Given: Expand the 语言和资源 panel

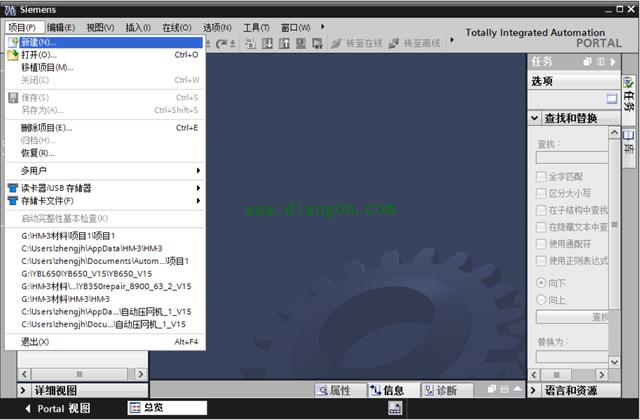Looking at the screenshot, I should tap(535, 390).
